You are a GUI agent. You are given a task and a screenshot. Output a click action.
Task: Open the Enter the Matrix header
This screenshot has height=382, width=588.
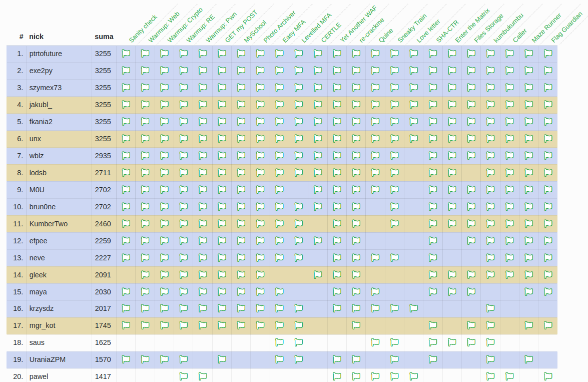[472, 26]
